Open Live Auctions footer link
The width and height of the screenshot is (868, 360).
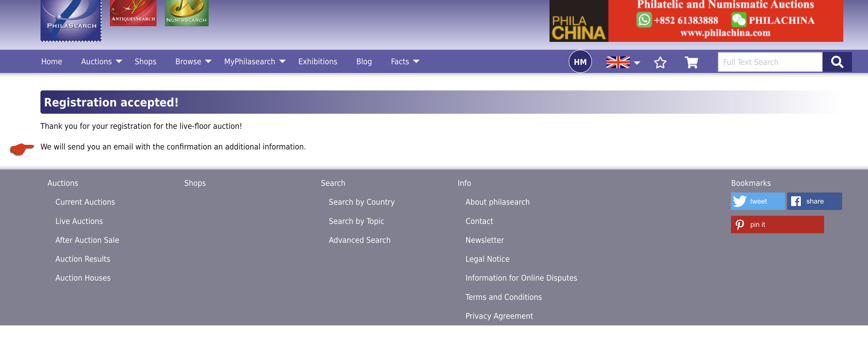click(x=79, y=221)
